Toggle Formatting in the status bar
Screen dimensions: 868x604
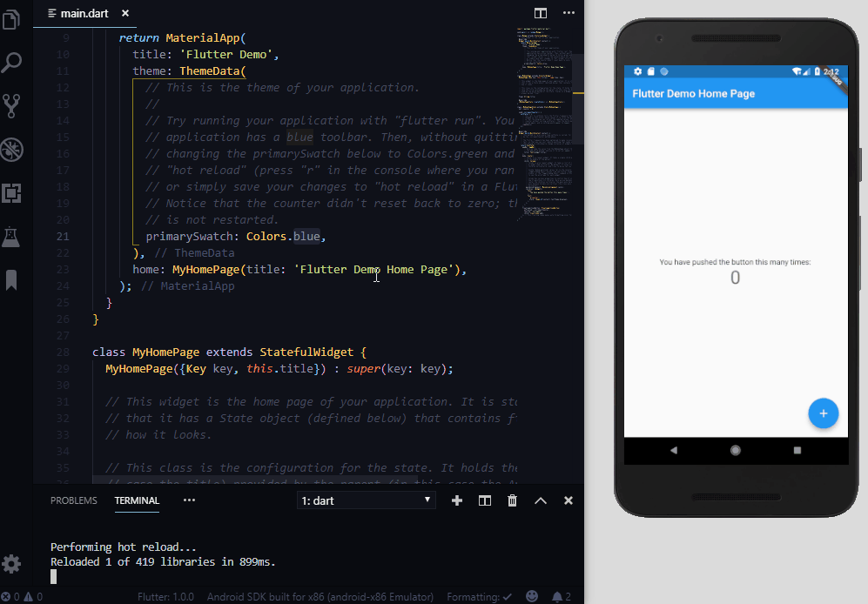[479, 597]
